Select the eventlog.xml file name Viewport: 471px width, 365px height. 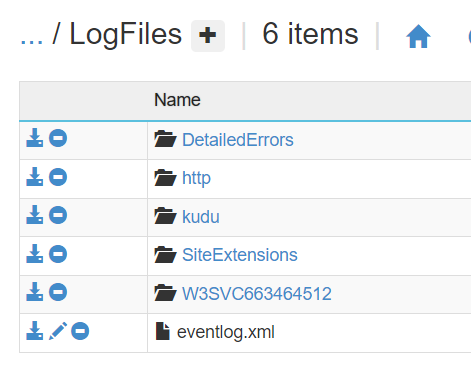tap(226, 332)
